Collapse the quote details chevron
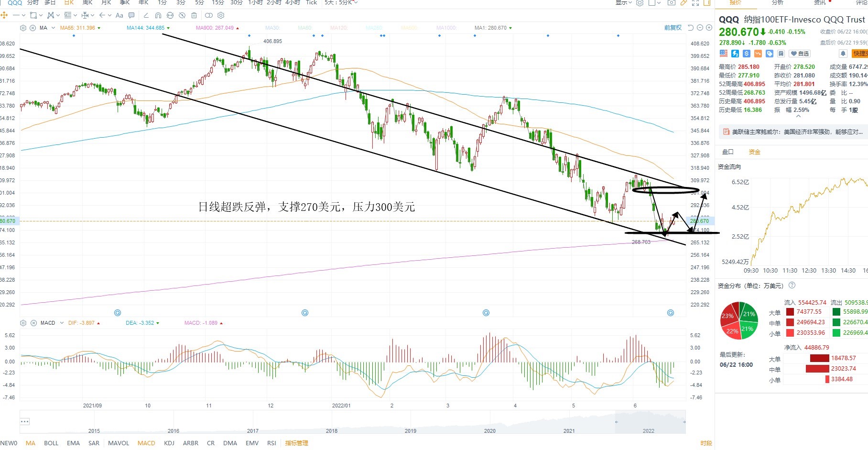 point(797,116)
